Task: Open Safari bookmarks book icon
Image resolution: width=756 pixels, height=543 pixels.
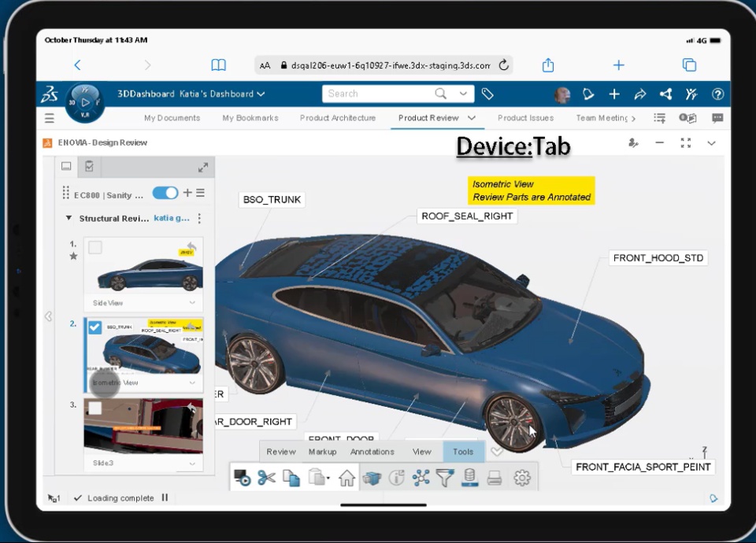Action: pyautogui.click(x=218, y=65)
